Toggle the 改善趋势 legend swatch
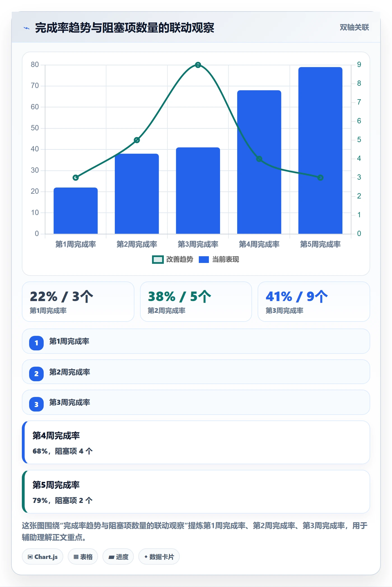392x587 pixels. [158, 260]
